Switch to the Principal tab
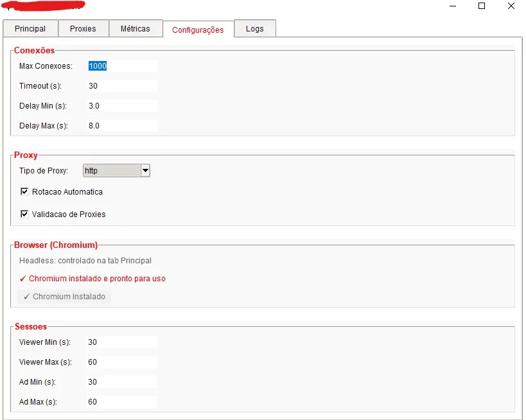 click(x=30, y=28)
